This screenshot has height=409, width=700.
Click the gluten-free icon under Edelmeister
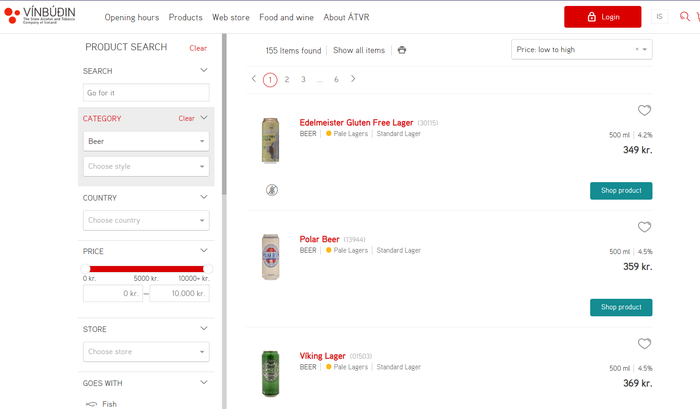[x=272, y=190]
